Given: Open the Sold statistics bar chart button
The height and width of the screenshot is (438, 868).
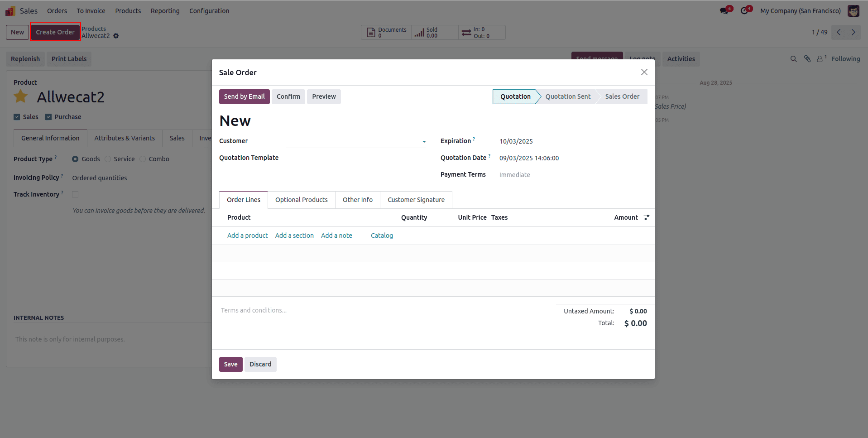Looking at the screenshot, I should [435, 33].
